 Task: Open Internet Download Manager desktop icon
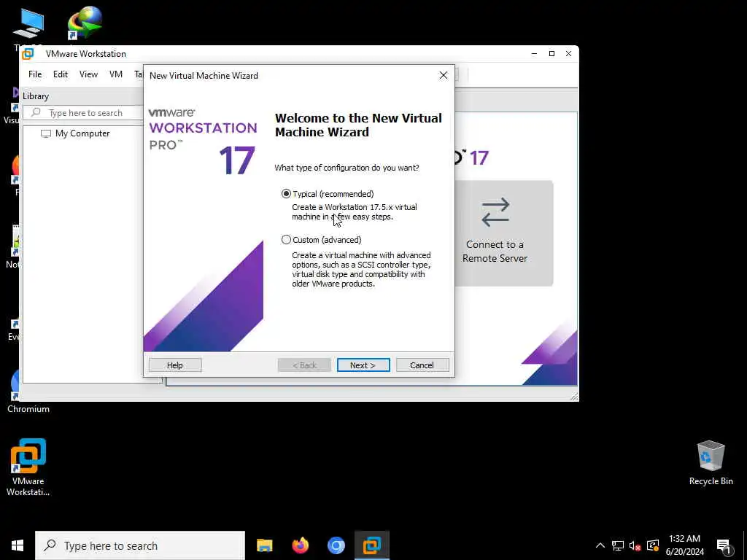click(85, 22)
